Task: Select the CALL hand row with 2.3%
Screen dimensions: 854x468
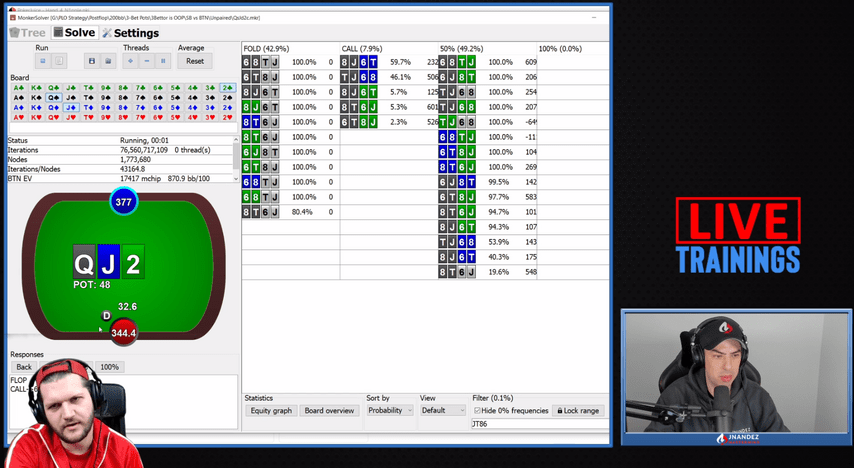Action: coord(389,122)
